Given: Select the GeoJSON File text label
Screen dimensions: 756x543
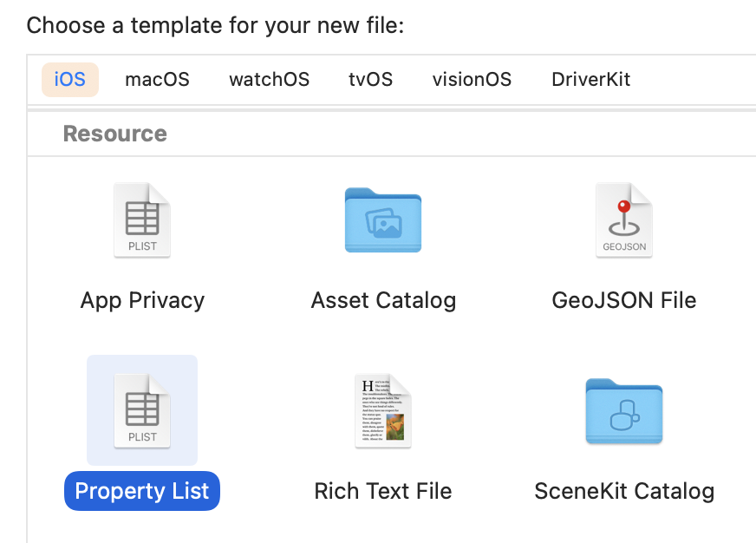Looking at the screenshot, I should point(624,301).
